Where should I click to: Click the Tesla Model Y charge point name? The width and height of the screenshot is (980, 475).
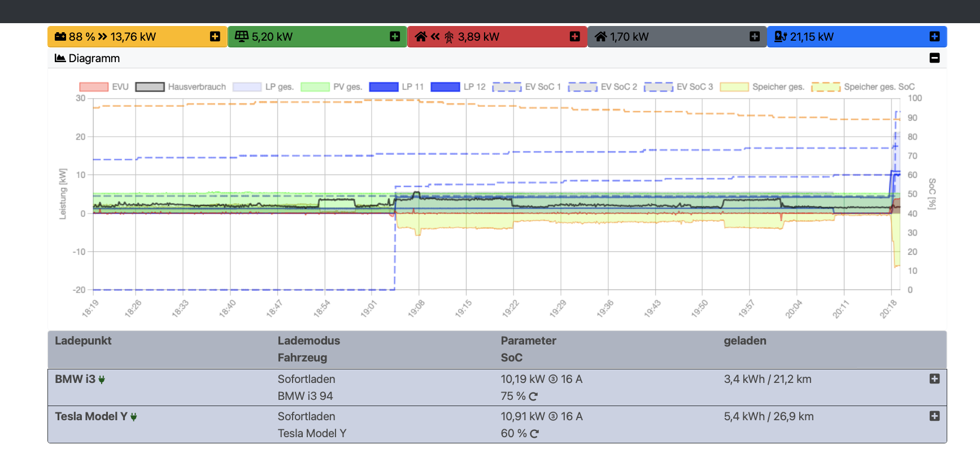(x=91, y=416)
